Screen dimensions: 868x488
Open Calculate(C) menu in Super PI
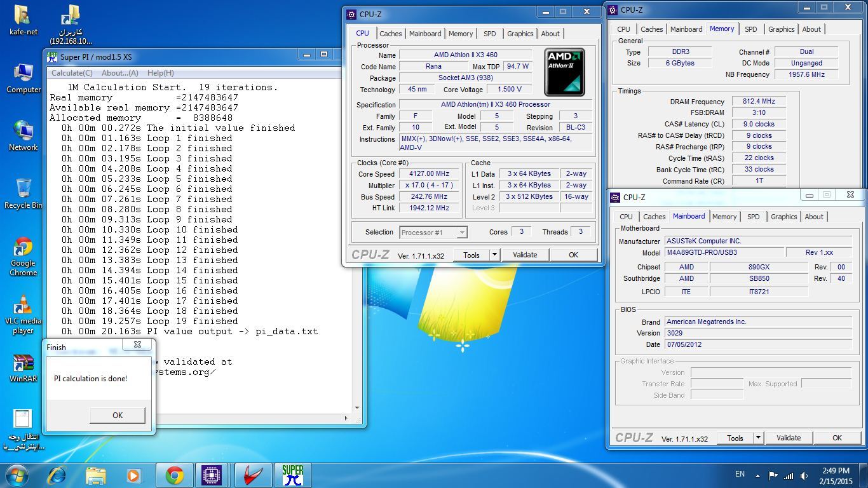coord(72,73)
